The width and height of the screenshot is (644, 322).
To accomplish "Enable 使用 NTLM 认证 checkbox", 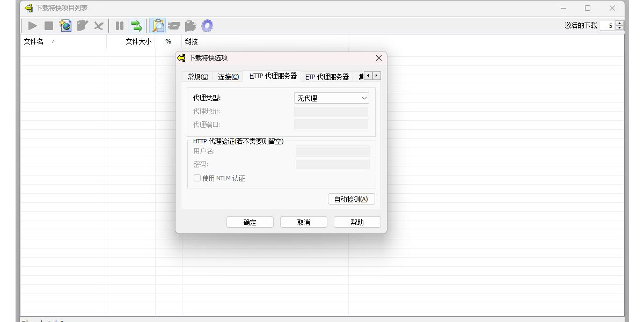I will (197, 178).
